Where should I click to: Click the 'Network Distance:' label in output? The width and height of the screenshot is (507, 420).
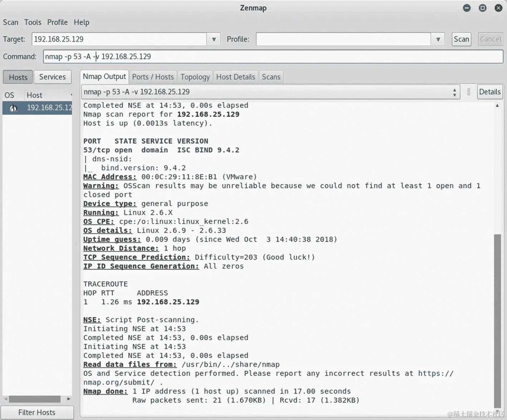click(121, 248)
